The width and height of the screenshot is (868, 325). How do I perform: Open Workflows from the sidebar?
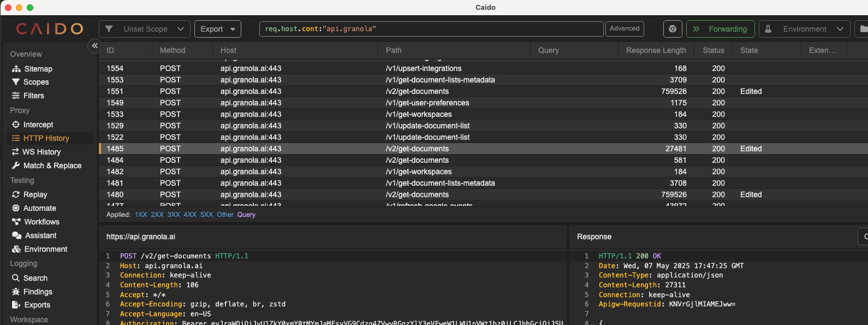pos(35,222)
